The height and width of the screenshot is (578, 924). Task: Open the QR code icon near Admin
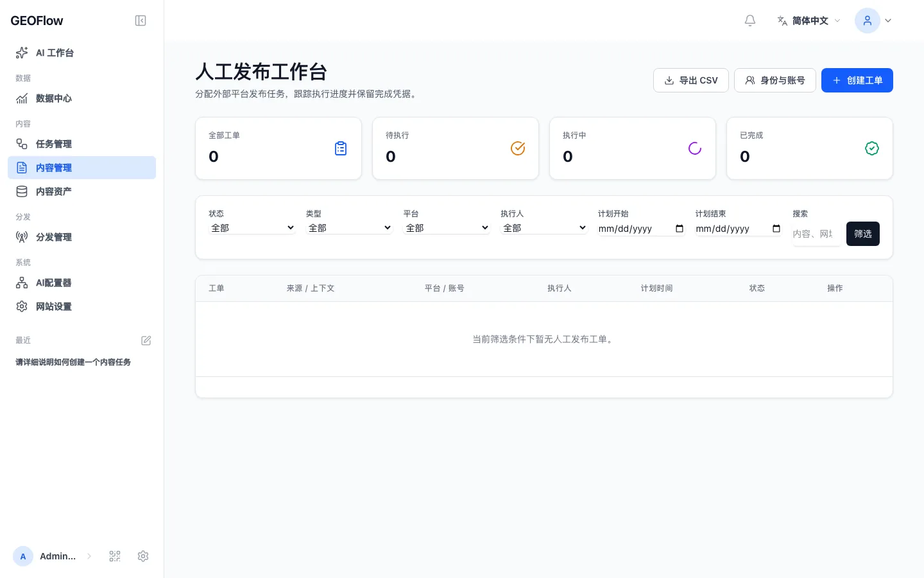click(115, 556)
